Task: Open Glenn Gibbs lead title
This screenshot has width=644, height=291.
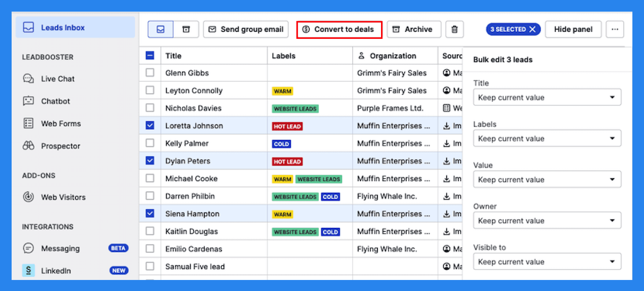Action: point(187,73)
